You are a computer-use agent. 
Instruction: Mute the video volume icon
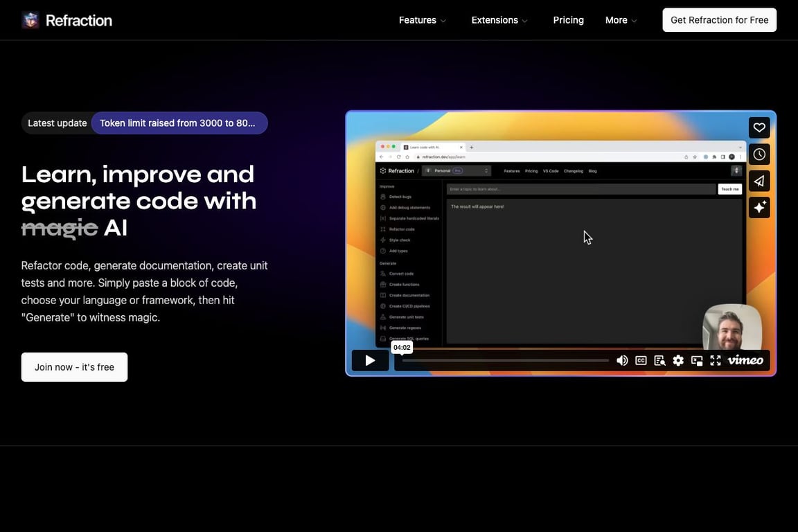(622, 360)
